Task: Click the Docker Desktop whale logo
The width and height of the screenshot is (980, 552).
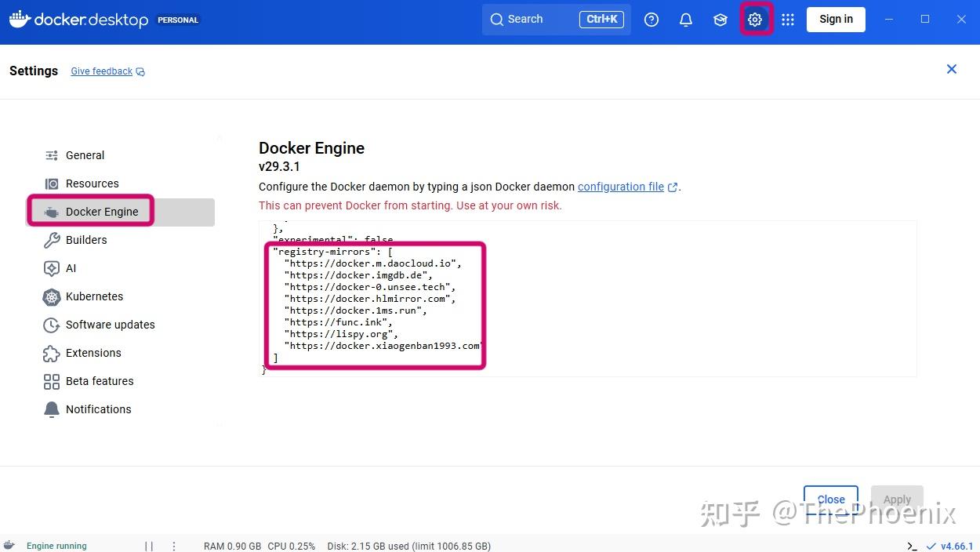Action: pos(20,19)
